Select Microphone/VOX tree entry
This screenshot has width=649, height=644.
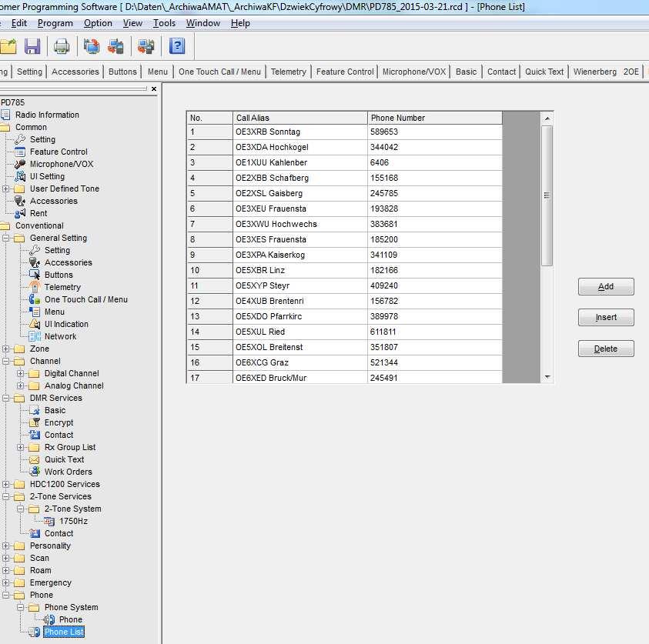click(62, 164)
